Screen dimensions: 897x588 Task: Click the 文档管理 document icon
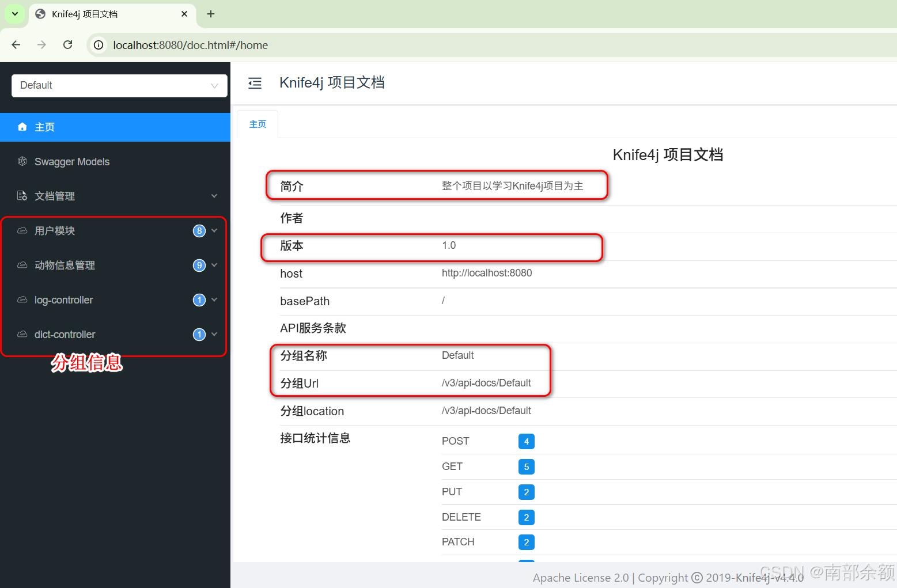pos(22,196)
